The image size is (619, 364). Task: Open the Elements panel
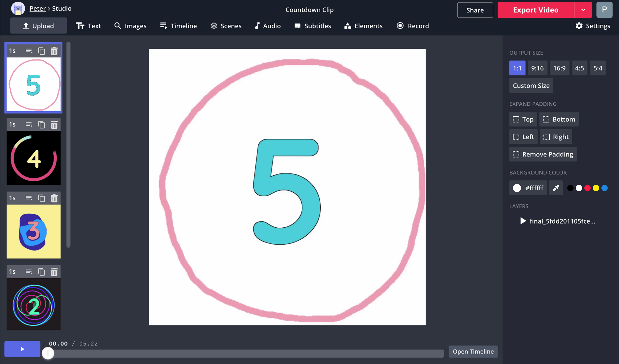(x=363, y=26)
